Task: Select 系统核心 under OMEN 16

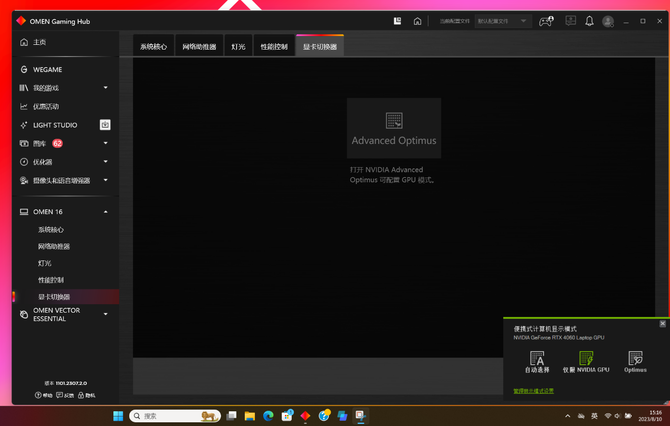Action: 50,229
